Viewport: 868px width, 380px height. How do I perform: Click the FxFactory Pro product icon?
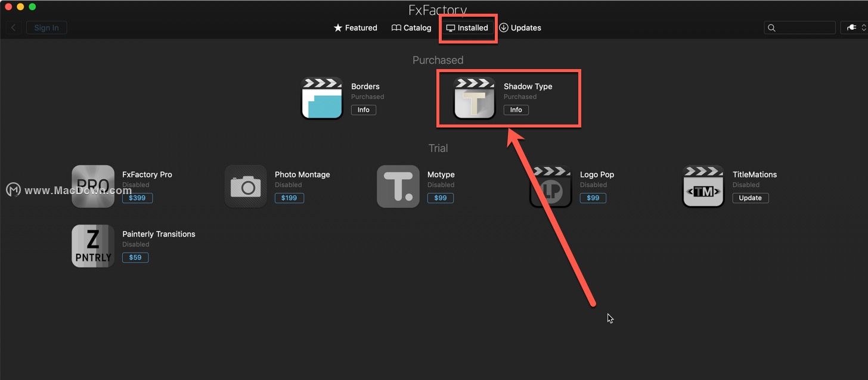click(x=93, y=186)
